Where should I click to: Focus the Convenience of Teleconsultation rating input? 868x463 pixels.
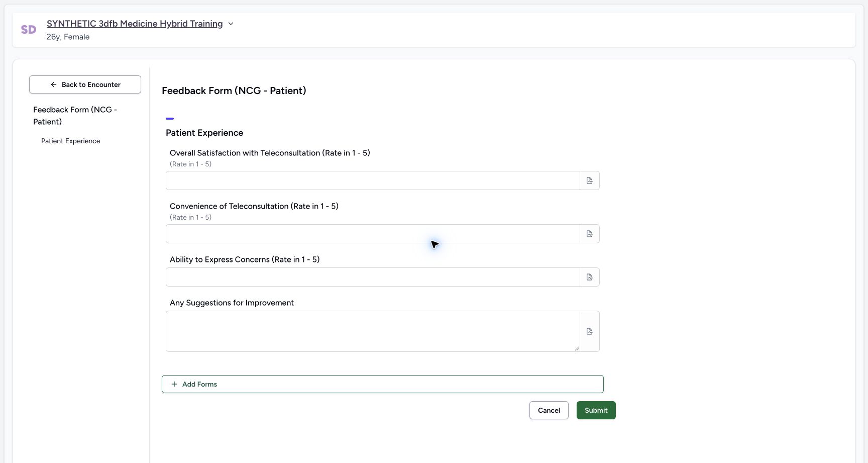coord(373,234)
